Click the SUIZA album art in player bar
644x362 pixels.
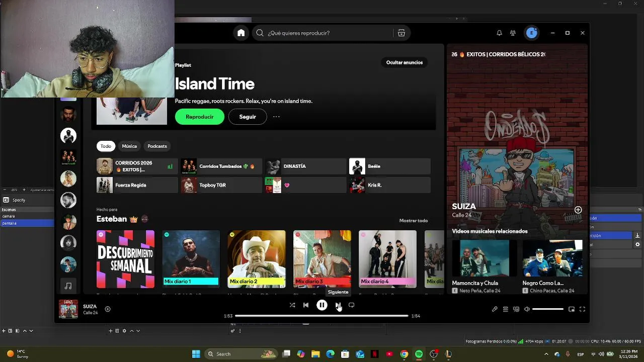(x=68, y=309)
